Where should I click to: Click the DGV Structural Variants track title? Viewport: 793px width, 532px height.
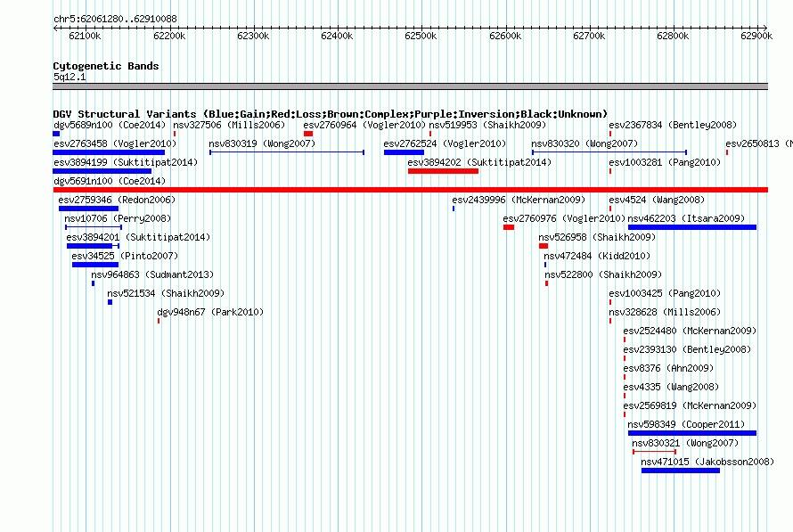330,114
